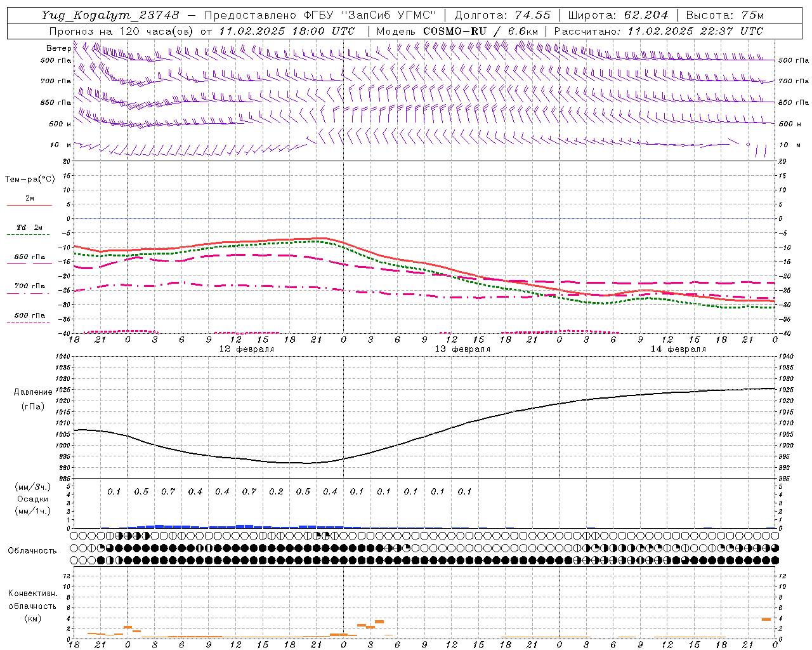The height and width of the screenshot is (650, 812).
Task: Select the Высота: 75м text
Action: point(724,15)
